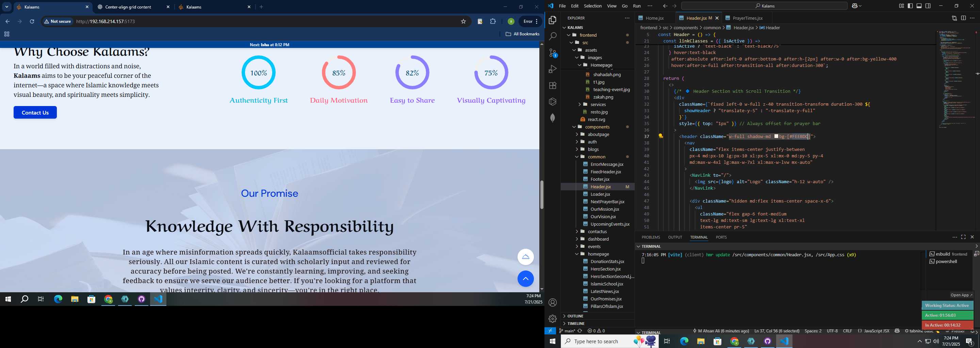Maximize the terminal panel size
The height and width of the screenshot is (348, 980).
click(963, 237)
